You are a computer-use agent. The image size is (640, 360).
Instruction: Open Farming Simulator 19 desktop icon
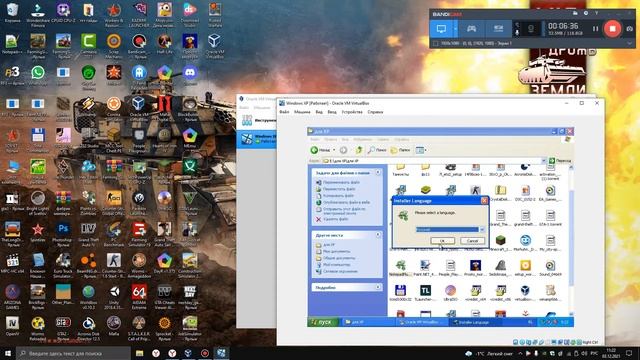click(x=139, y=233)
